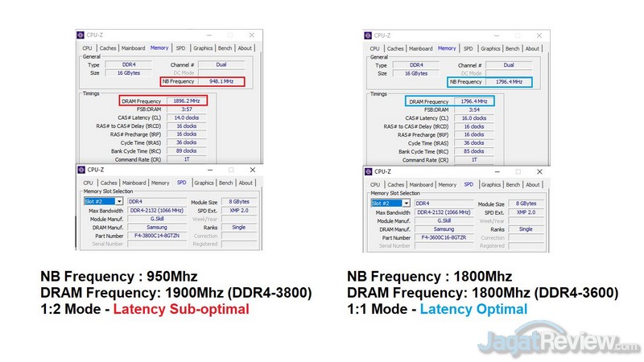Select Memory tab in 948.1 MHz NB window

coord(159,47)
